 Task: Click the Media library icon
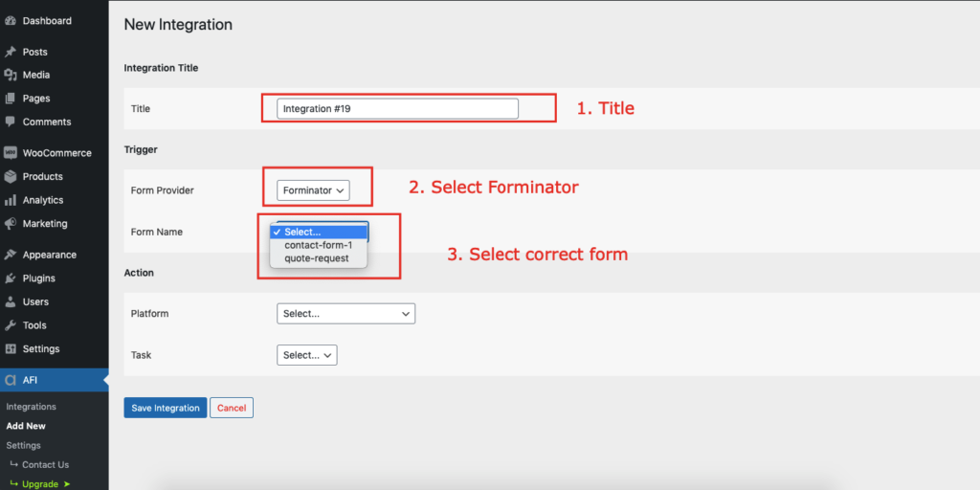[x=10, y=75]
